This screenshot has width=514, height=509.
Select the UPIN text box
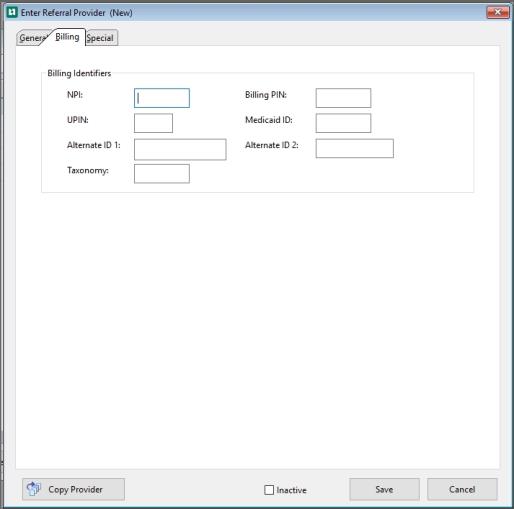(x=153, y=123)
